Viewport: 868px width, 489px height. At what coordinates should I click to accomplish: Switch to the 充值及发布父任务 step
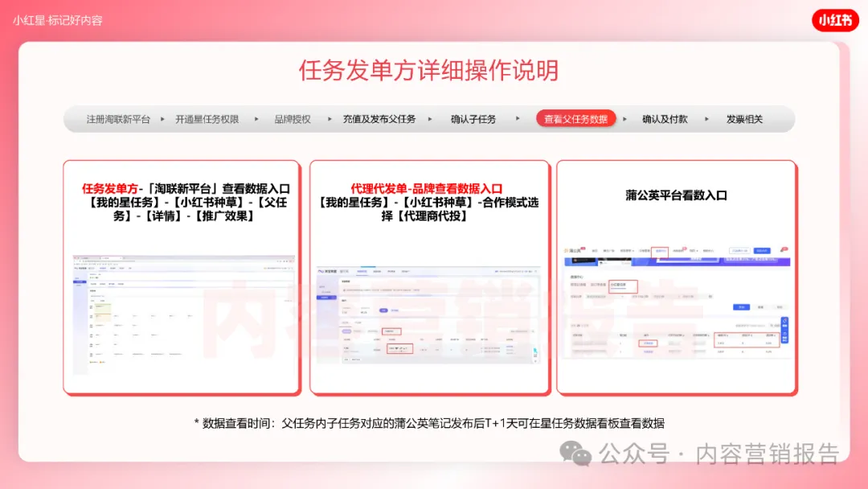click(379, 119)
